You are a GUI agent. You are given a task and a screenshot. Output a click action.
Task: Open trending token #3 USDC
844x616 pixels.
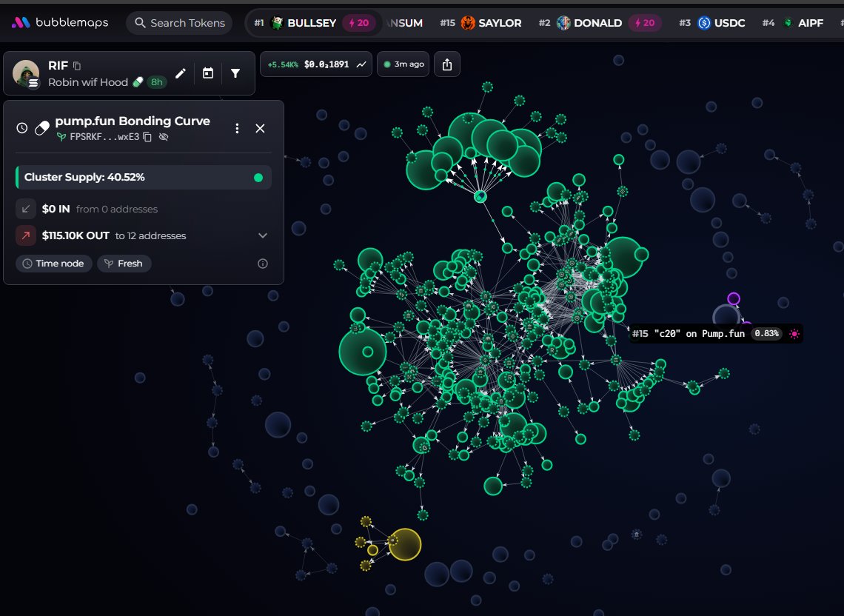coord(712,23)
